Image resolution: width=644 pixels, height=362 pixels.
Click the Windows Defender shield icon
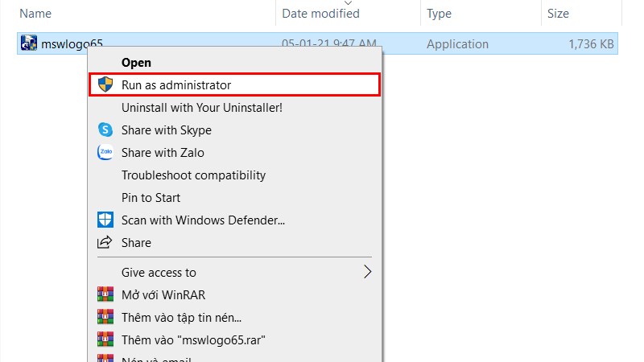(x=105, y=220)
